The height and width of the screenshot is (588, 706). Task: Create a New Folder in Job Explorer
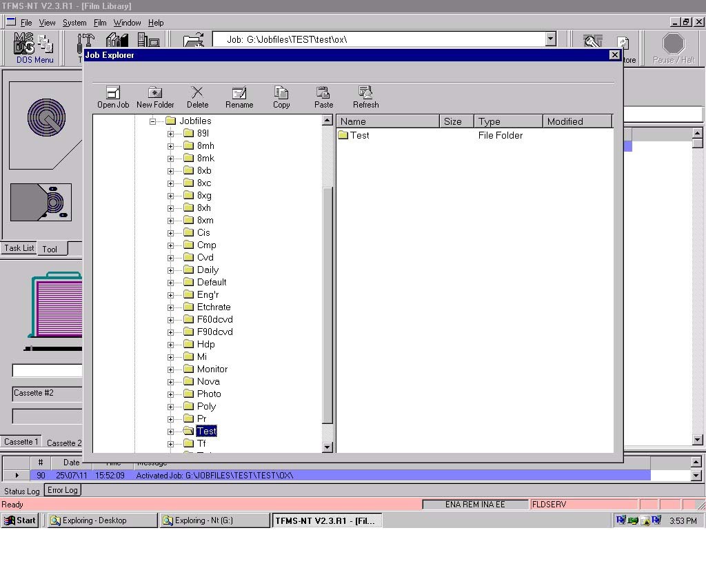(155, 97)
